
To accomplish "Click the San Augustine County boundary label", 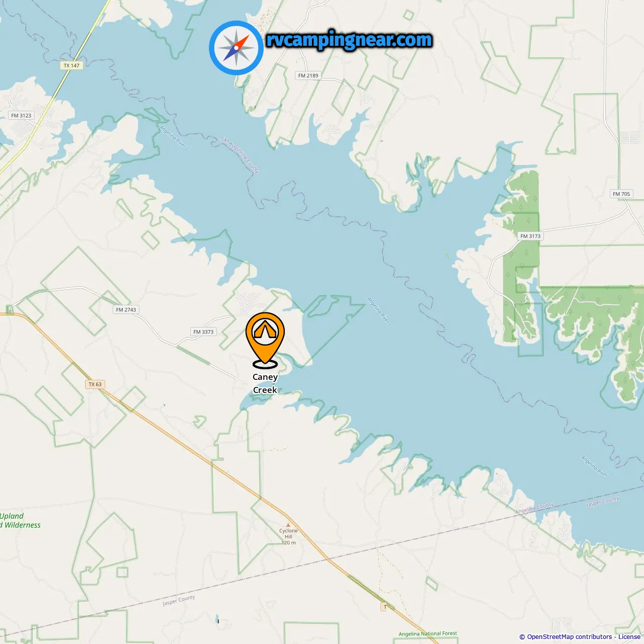I will pos(240,154).
